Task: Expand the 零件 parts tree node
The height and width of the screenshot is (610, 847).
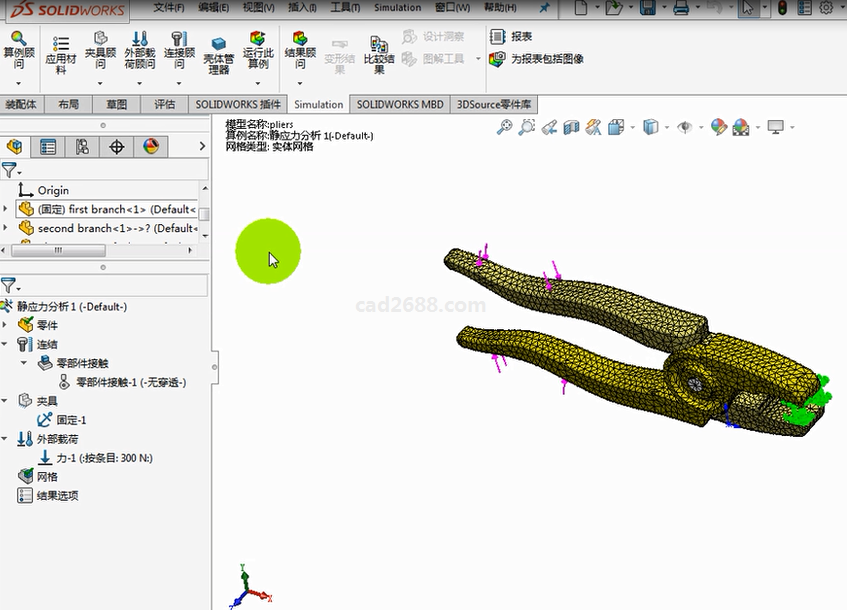Action: [x=6, y=325]
